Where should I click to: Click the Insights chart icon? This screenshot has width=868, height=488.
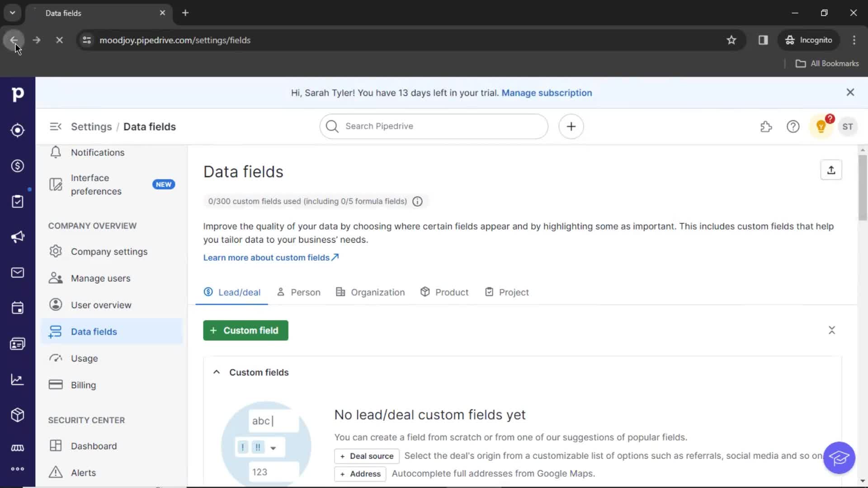click(17, 380)
